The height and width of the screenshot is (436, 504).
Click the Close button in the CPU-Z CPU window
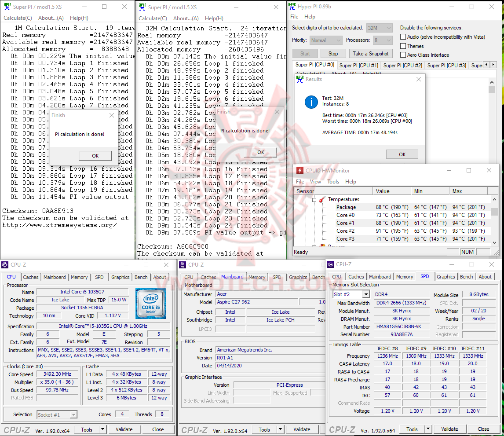tap(158, 429)
